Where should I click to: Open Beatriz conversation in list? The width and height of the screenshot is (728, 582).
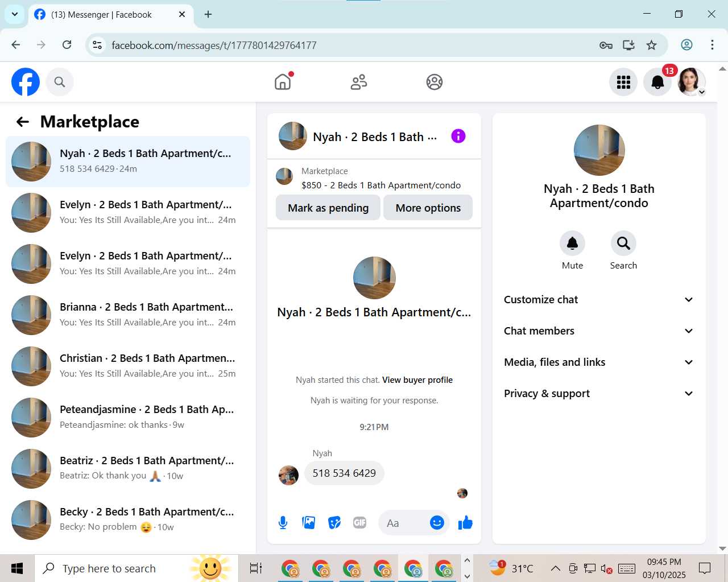(x=128, y=468)
